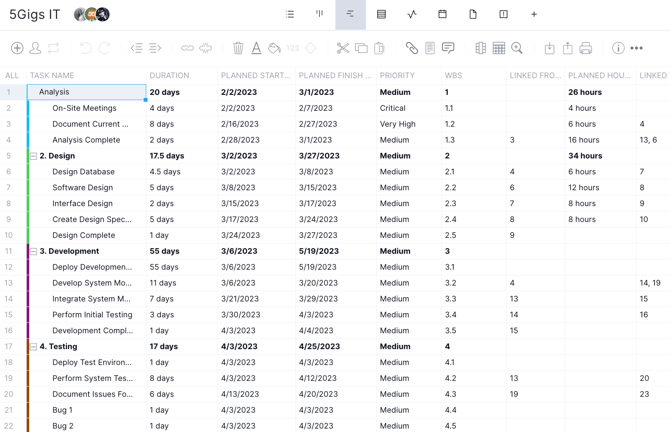Open the notes page icon
The width and height of the screenshot is (670, 432).
point(430,48)
